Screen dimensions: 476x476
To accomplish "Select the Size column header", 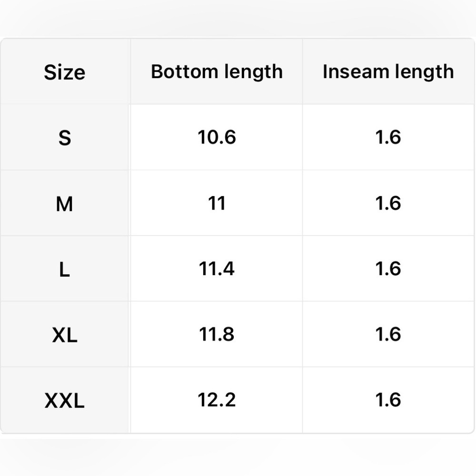I will tap(65, 72).
